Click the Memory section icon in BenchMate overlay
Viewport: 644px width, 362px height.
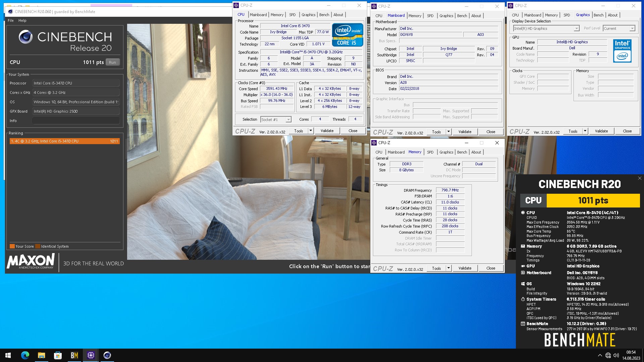523,246
